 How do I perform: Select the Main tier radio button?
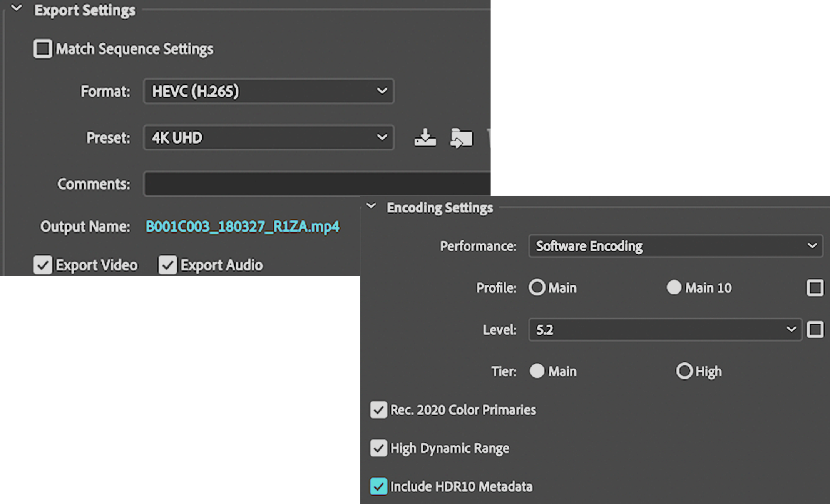pyautogui.click(x=537, y=371)
